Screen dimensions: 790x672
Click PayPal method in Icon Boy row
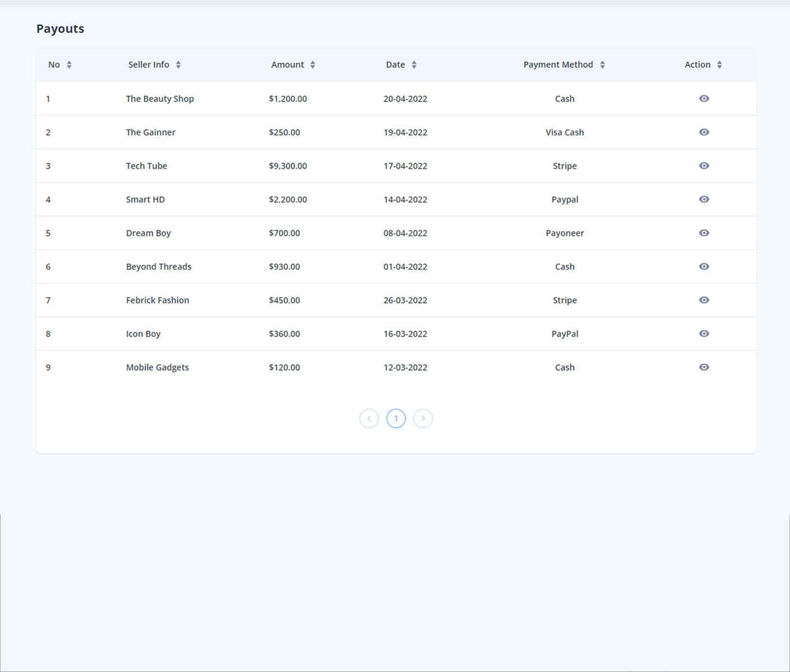click(565, 334)
